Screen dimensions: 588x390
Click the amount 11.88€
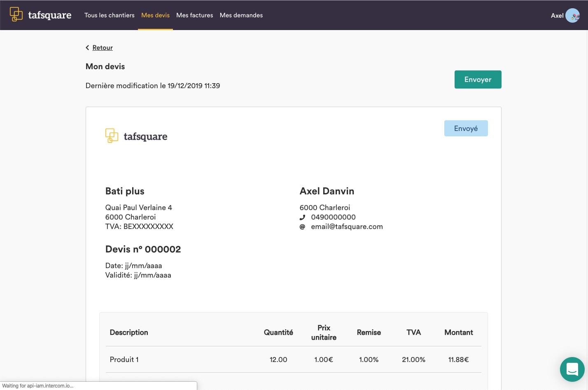tap(459, 360)
